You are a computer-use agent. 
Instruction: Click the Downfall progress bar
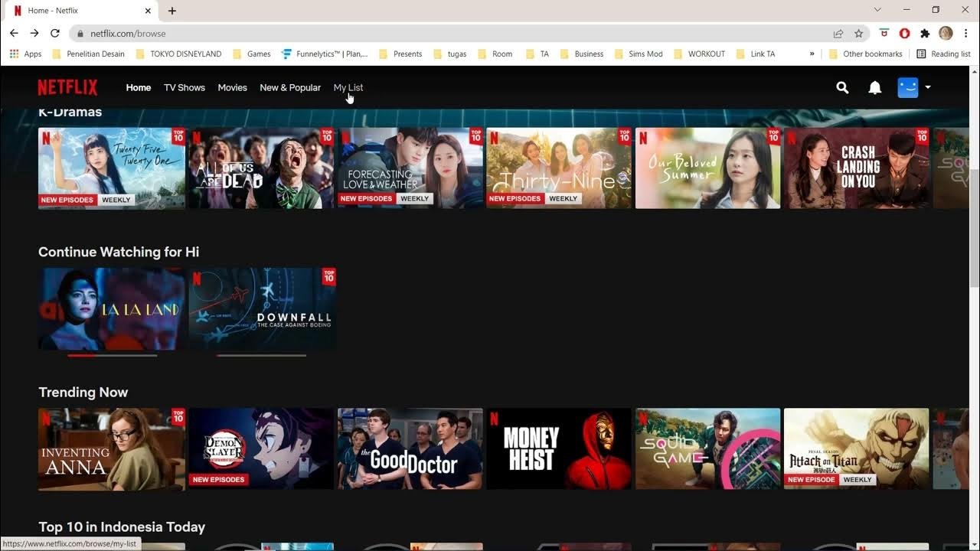pos(261,355)
